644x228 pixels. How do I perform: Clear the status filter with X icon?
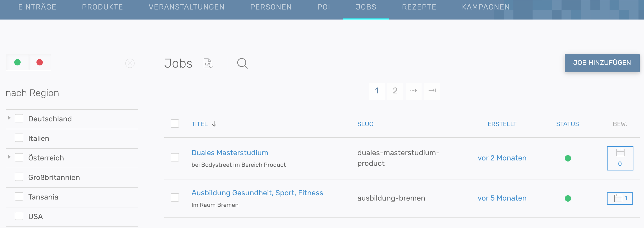coord(130,63)
